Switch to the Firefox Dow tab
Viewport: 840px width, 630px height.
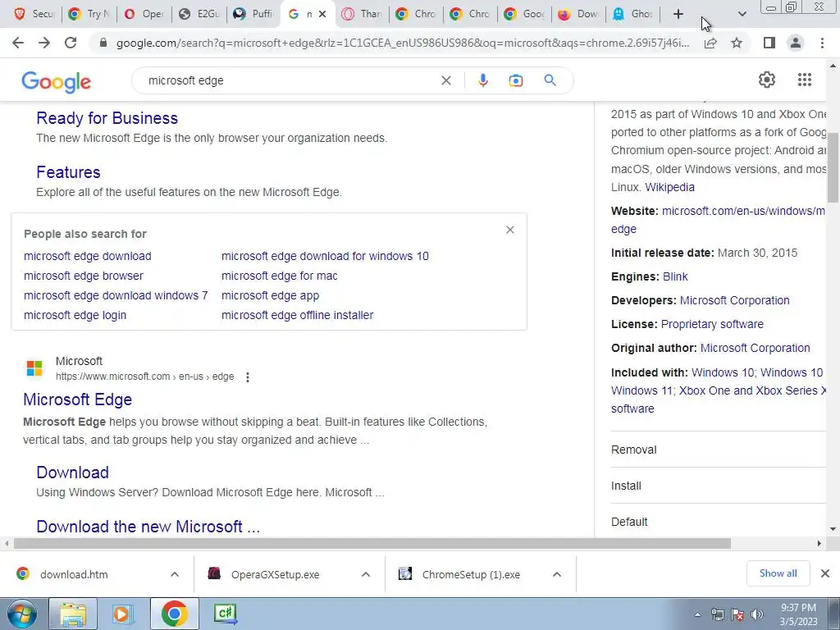point(578,15)
